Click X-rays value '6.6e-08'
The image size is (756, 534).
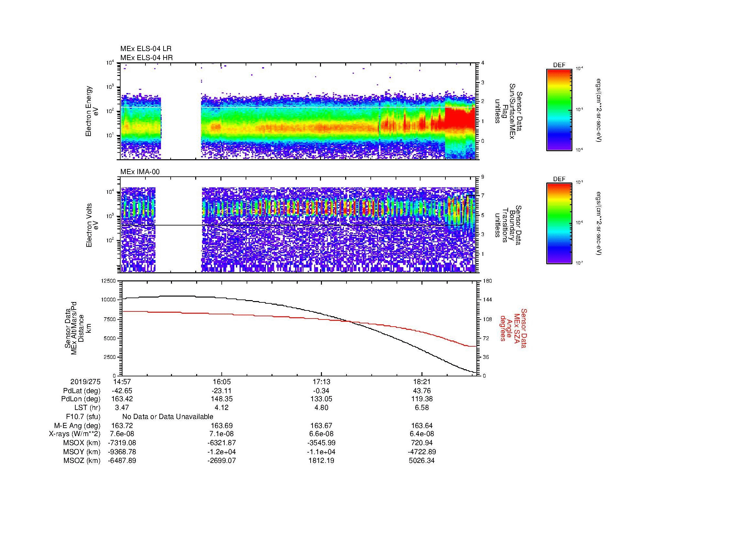coord(321,434)
